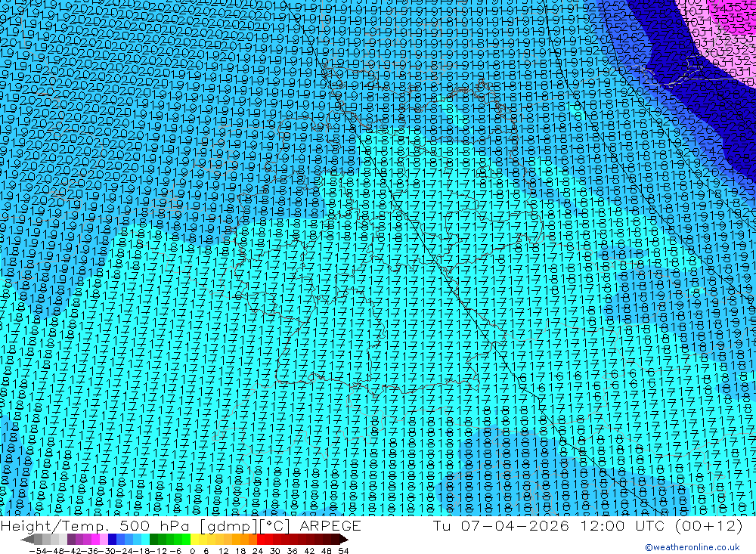Click the dark green legend swatch at -12

click(153, 540)
